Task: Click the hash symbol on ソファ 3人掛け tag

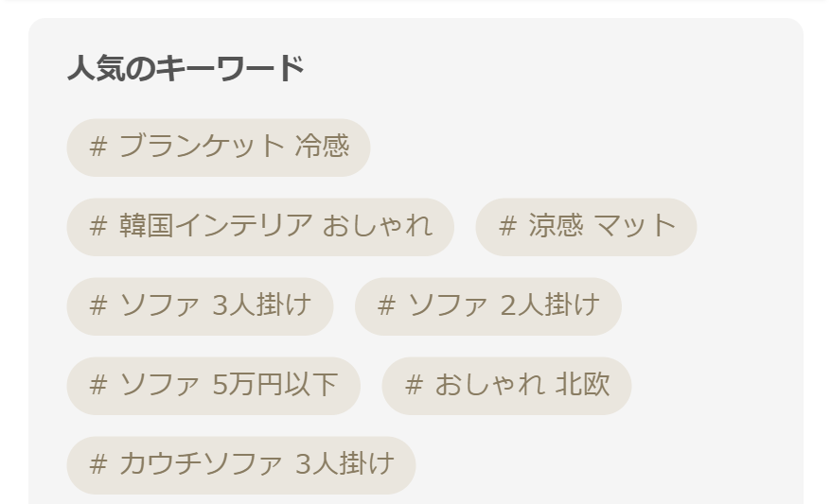Action: [x=98, y=306]
